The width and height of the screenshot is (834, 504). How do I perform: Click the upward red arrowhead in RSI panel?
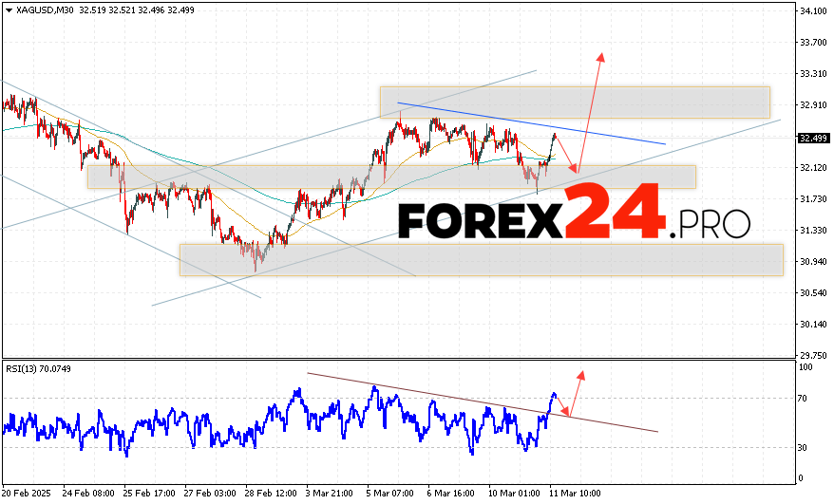581,374
